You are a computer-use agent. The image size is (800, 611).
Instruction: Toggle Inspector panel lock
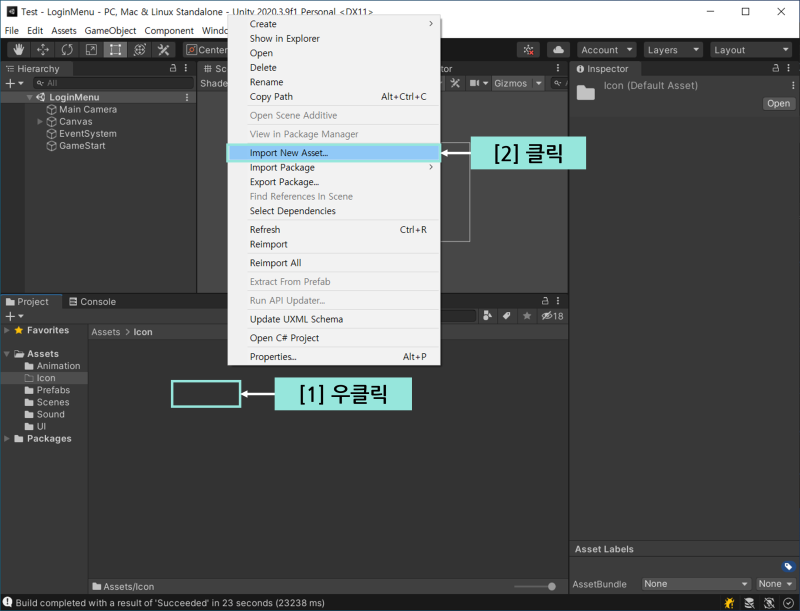pyautogui.click(x=776, y=68)
